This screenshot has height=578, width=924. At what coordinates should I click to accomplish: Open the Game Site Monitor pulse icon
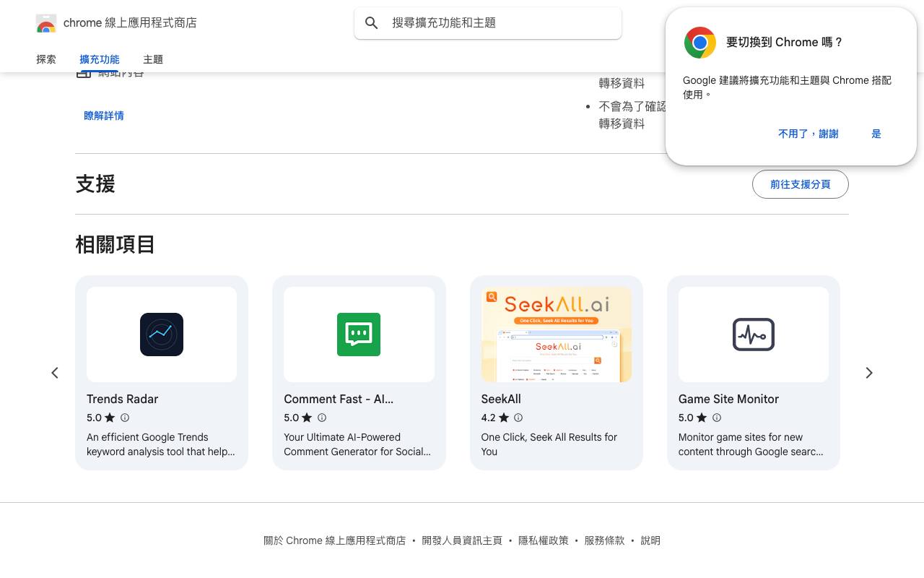[x=754, y=335]
